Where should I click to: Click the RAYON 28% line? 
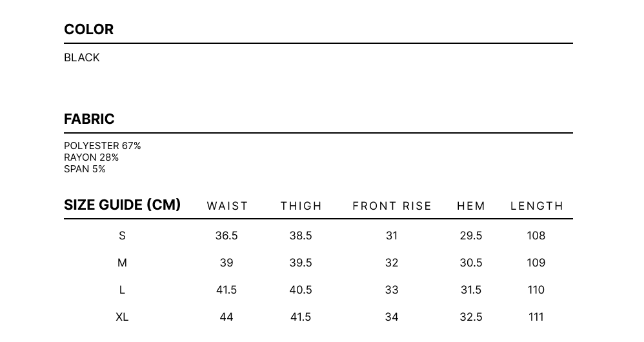[x=91, y=157]
